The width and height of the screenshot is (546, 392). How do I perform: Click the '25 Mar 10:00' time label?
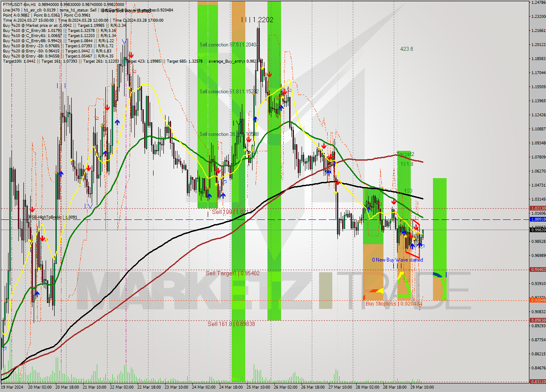tap(258, 387)
